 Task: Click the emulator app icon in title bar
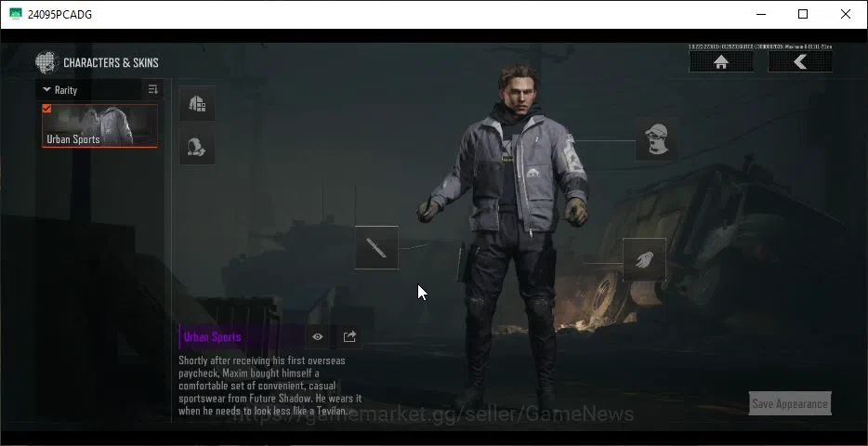coord(16,14)
